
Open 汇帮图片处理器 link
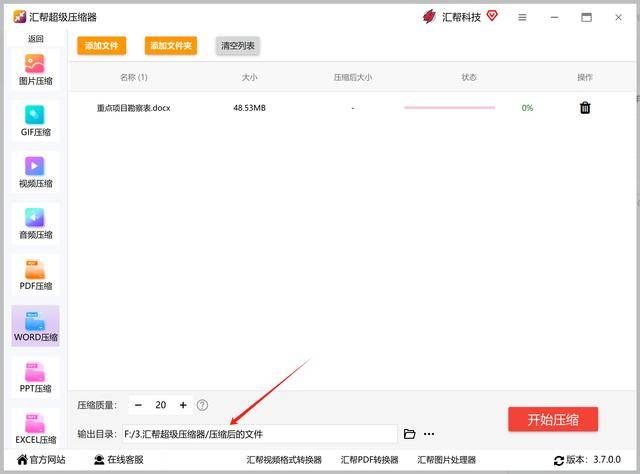point(447,460)
